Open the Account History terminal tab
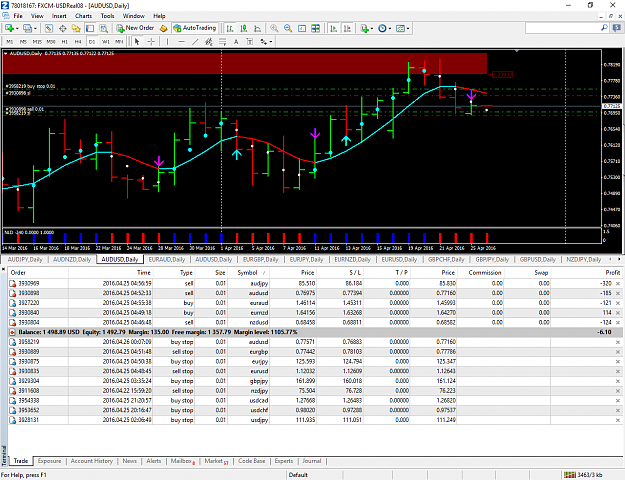 [x=91, y=461]
